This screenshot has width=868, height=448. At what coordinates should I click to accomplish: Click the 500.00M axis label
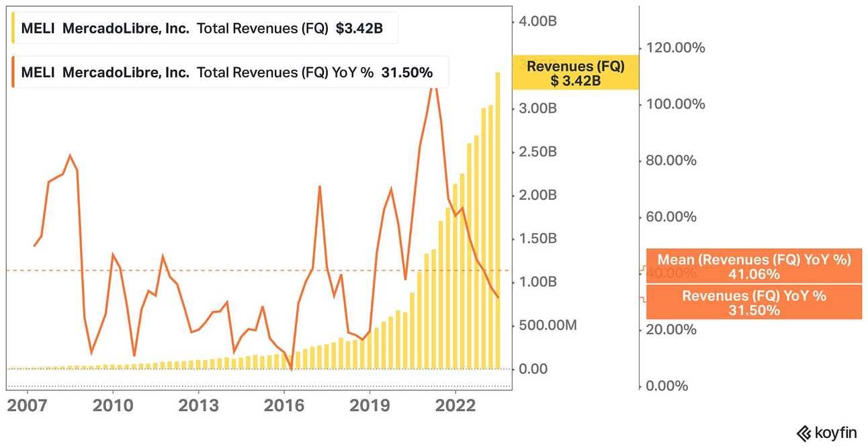click(x=548, y=326)
